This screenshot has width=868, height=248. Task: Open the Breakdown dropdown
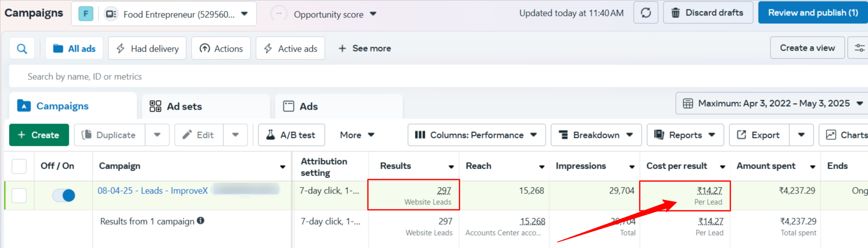click(x=596, y=135)
